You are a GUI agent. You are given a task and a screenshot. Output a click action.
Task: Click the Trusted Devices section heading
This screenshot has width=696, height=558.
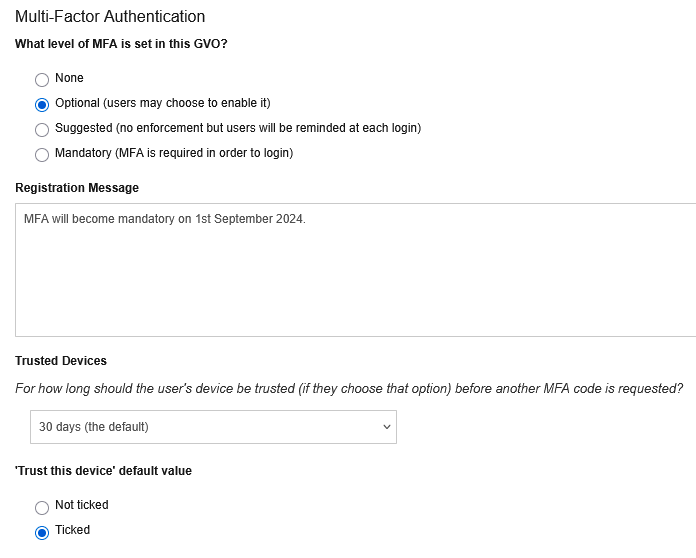pos(61,360)
